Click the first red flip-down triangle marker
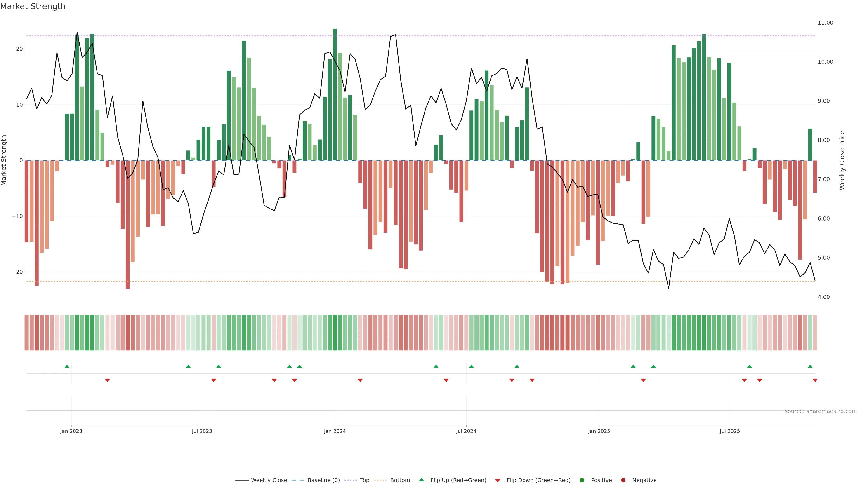This screenshot has height=488, width=868. [x=108, y=380]
